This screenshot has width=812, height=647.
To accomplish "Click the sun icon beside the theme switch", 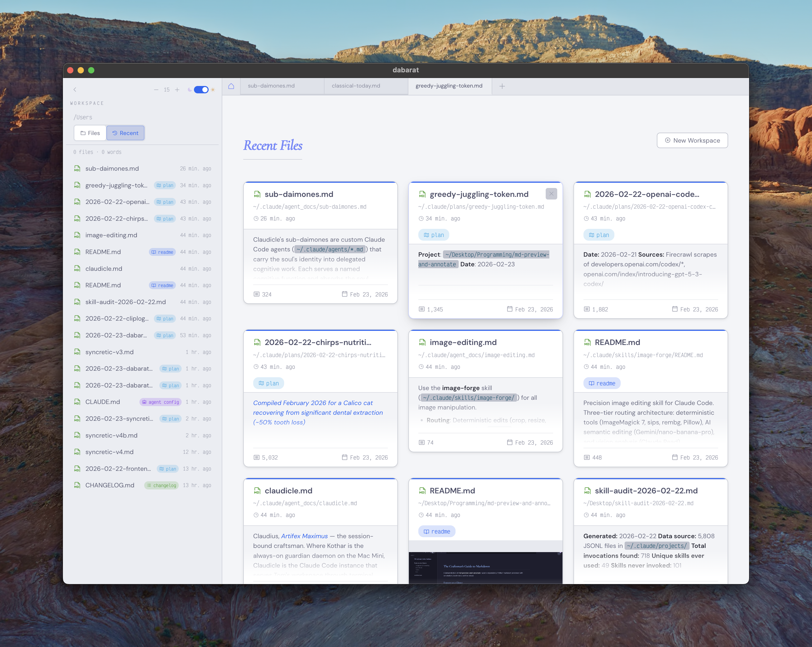I will click(213, 90).
